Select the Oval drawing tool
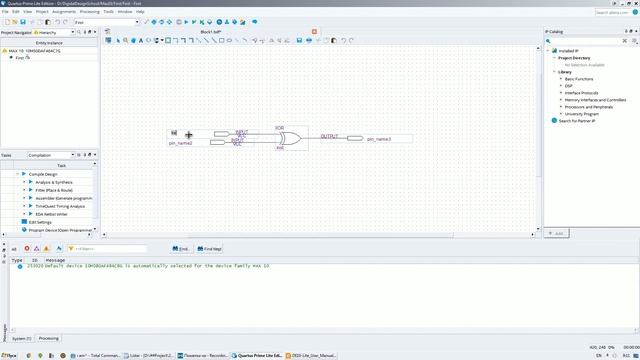This screenshot has height=360, width=640. coord(229,40)
